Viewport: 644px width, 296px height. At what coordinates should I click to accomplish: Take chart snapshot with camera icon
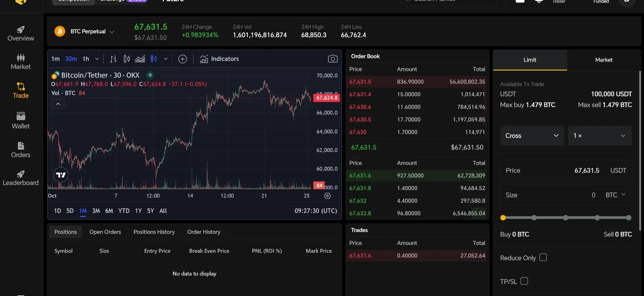click(332, 59)
